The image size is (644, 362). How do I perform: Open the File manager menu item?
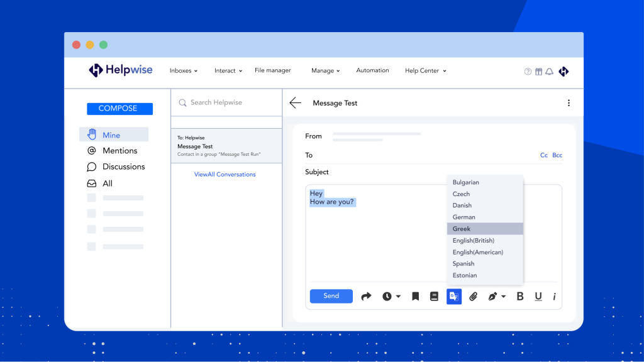click(272, 70)
